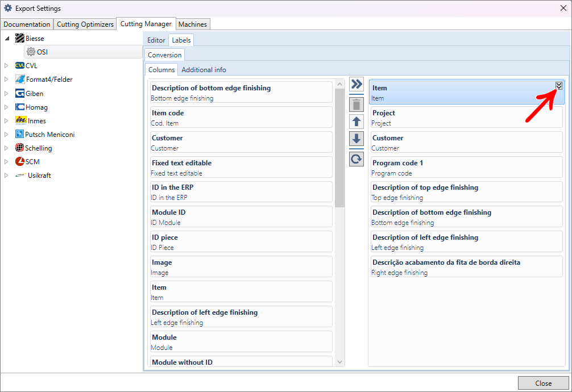Image resolution: width=572 pixels, height=392 pixels.
Task: Select 'Descrição acabamento da fita de borda direita' entry
Action: coord(467,267)
